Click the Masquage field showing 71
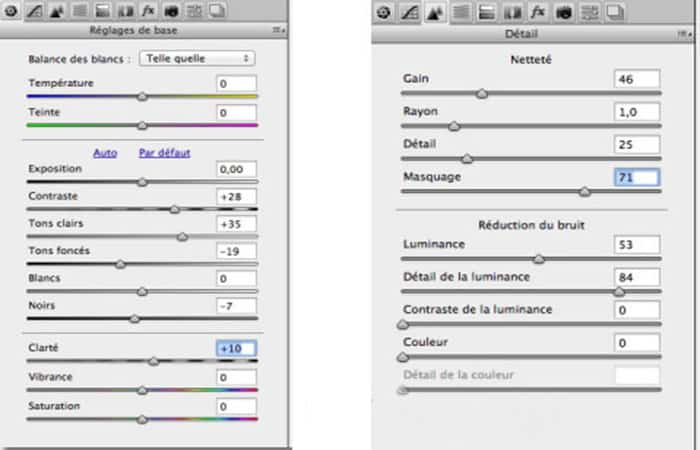The height and width of the screenshot is (450, 700). (637, 177)
